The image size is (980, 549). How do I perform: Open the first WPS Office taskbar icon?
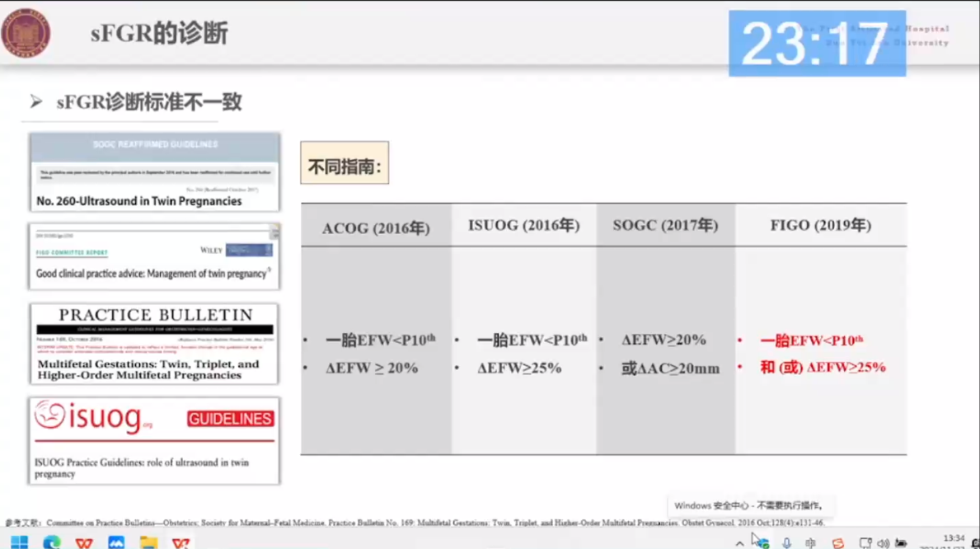point(84,542)
